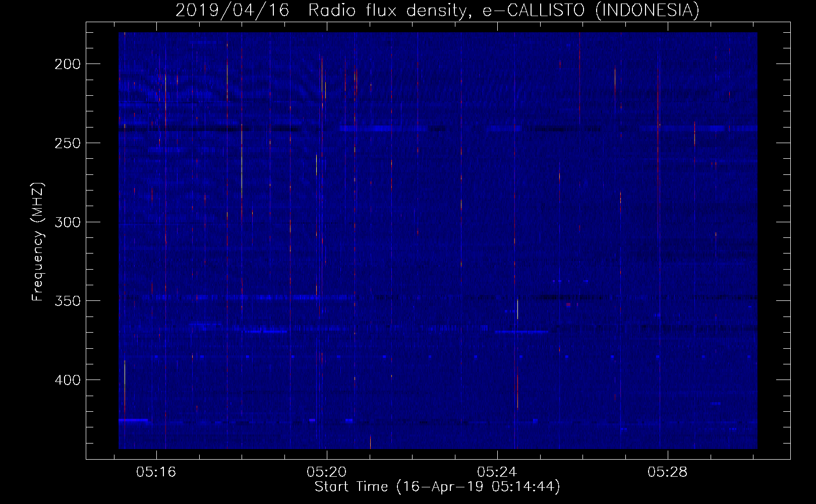This screenshot has height=504, width=816.
Task: Click the 'Frequency (MHZ)' axis label
Action: point(38,241)
